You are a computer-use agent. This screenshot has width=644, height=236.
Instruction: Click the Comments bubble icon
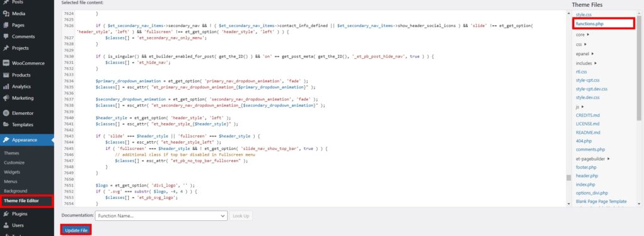[x=6, y=36]
